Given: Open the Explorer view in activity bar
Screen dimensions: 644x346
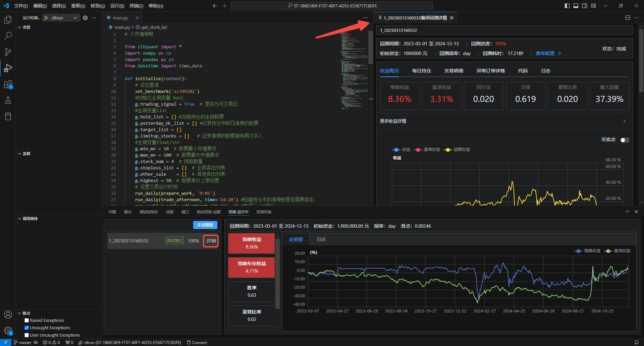Looking at the screenshot, I should point(8,20).
